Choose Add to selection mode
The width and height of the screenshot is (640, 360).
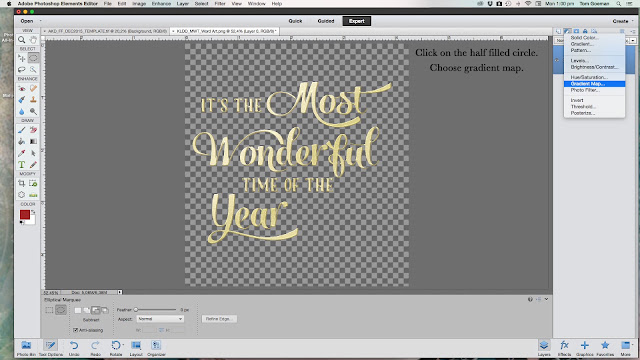coord(87,310)
